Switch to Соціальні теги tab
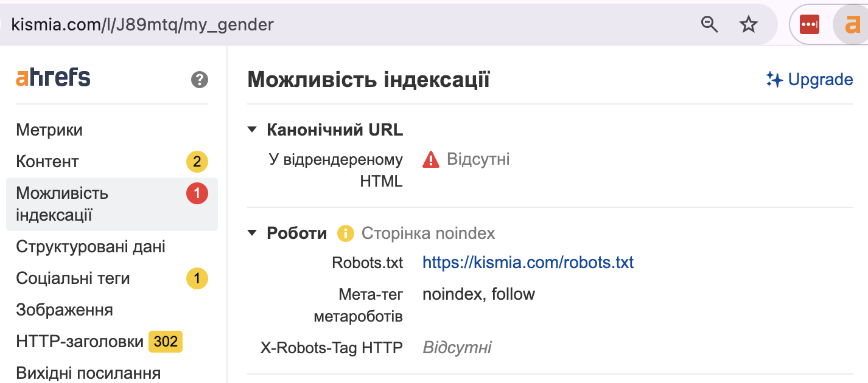Image resolution: width=868 pixels, height=383 pixels. (73, 278)
